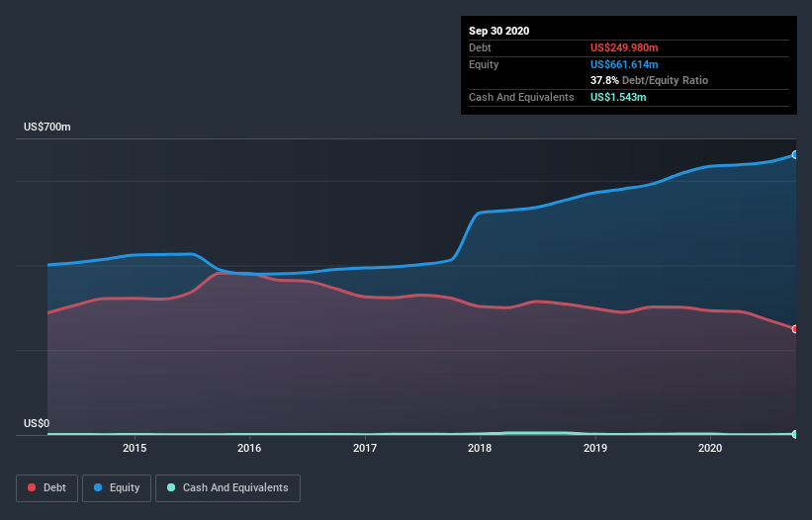Image resolution: width=812 pixels, height=520 pixels.
Task: Click the 2016 x-axis label
Action: [249, 448]
